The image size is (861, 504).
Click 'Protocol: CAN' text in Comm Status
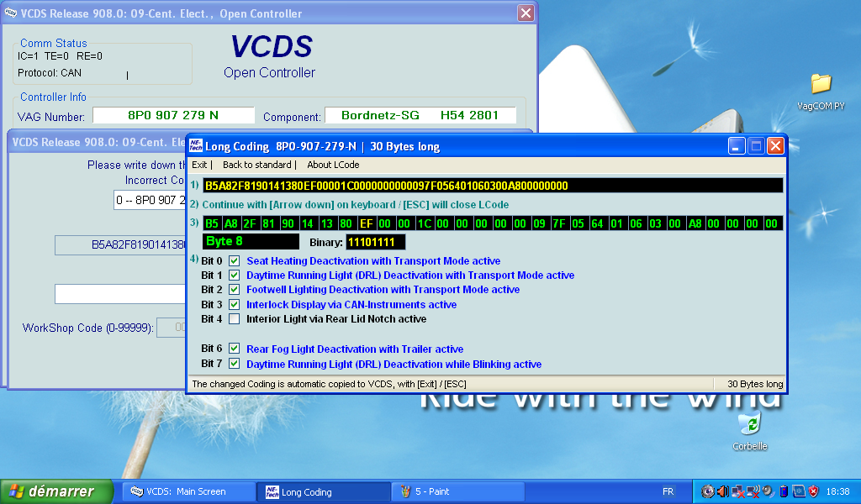click(x=50, y=72)
